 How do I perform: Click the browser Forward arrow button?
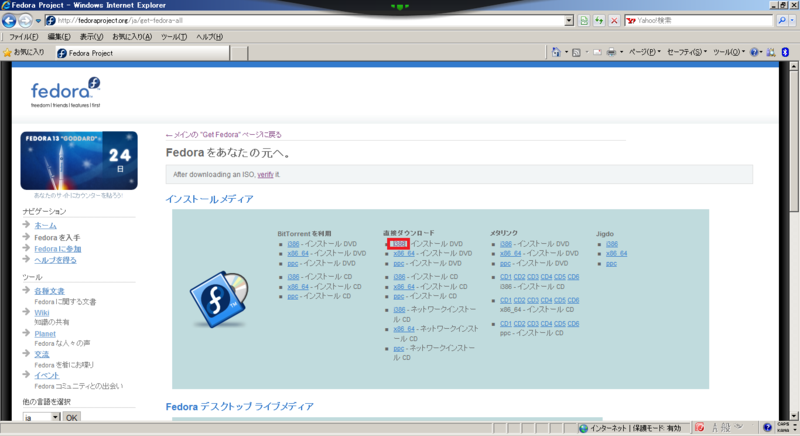pos(25,20)
